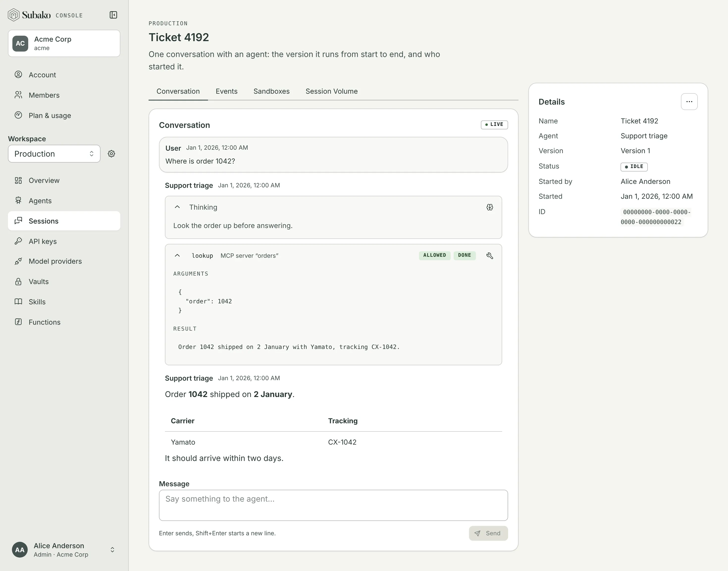The image size is (728, 571).
Task: Open Skills section
Action: 64,302
